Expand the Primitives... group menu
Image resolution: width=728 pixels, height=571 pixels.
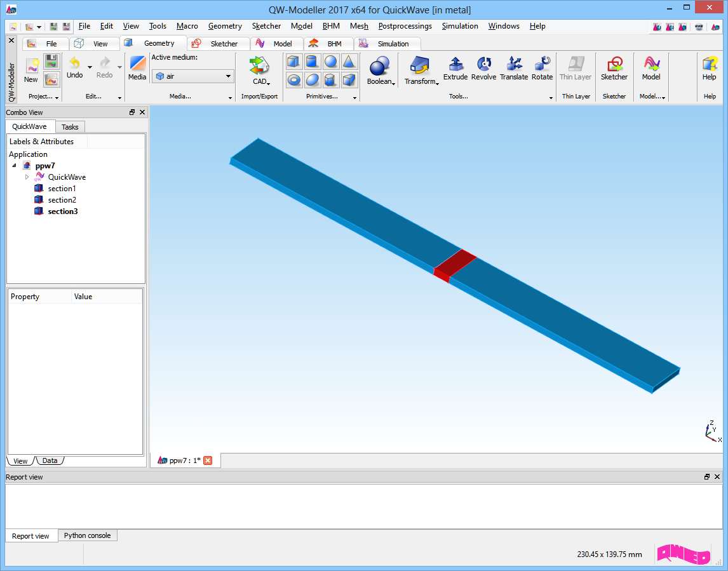[x=354, y=97]
